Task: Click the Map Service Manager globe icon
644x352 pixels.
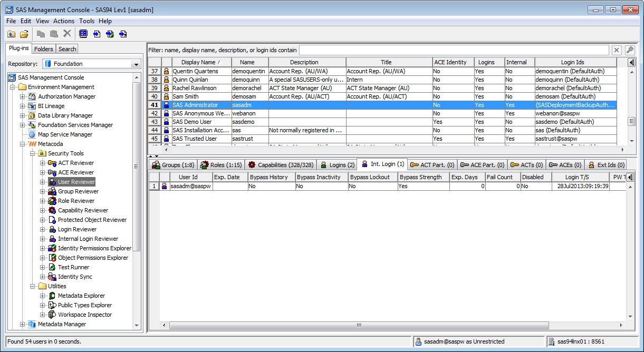Action: tap(32, 134)
